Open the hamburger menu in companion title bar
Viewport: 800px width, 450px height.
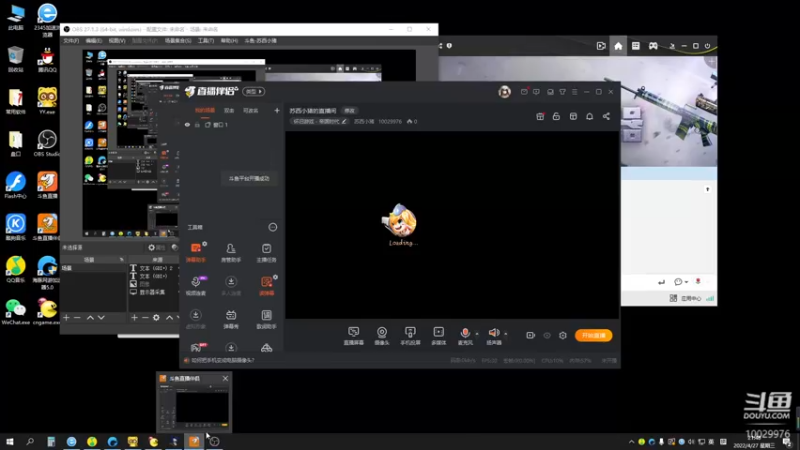click(574, 92)
